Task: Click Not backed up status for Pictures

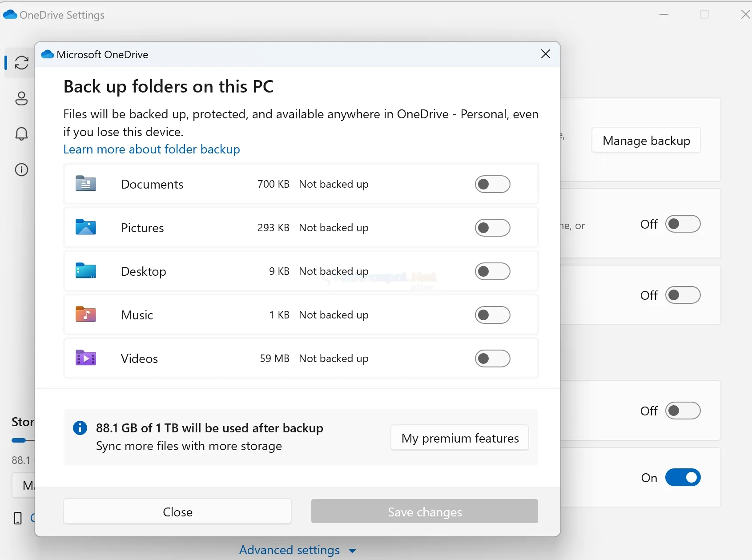Action: click(x=334, y=228)
